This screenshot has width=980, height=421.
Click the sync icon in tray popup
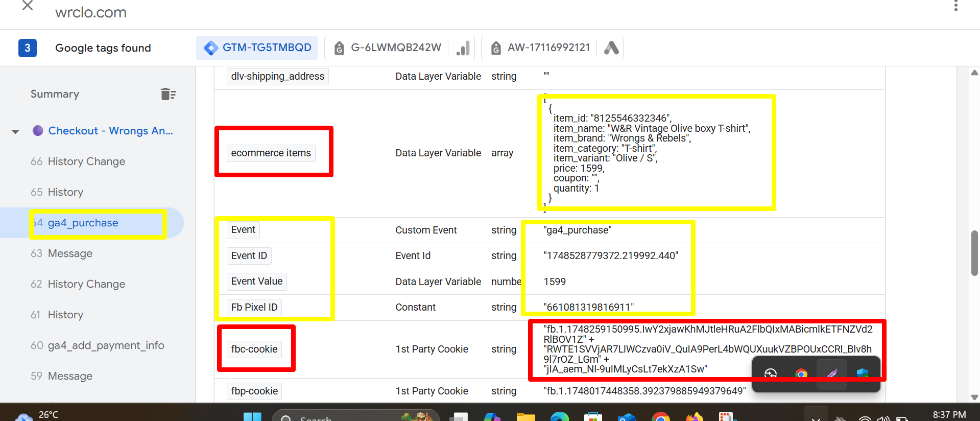[771, 375]
